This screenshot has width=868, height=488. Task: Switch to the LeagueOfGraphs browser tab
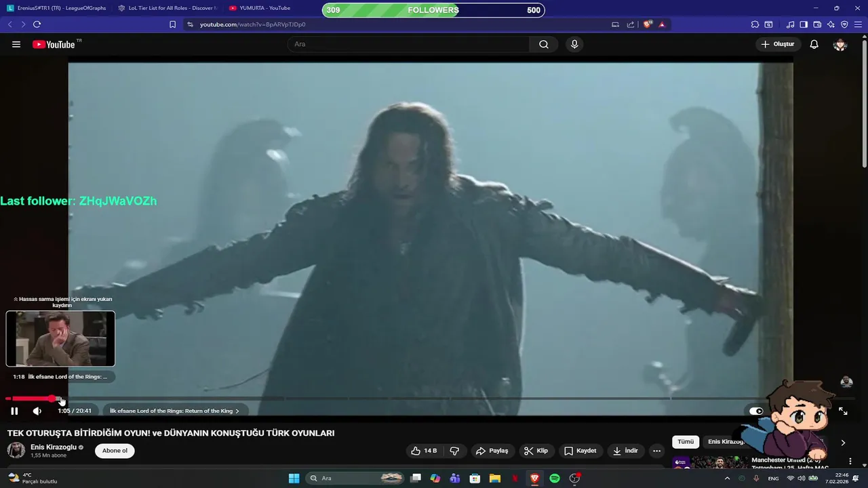55,8
